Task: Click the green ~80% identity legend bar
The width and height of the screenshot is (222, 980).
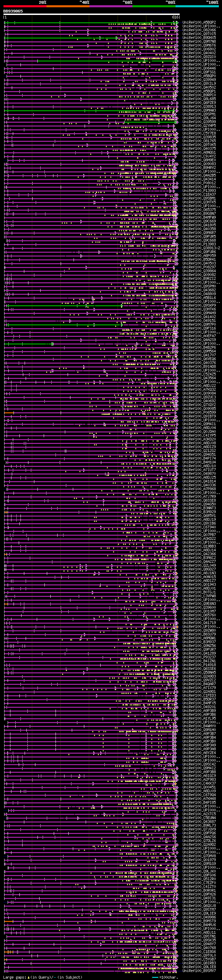Action: 154,6
